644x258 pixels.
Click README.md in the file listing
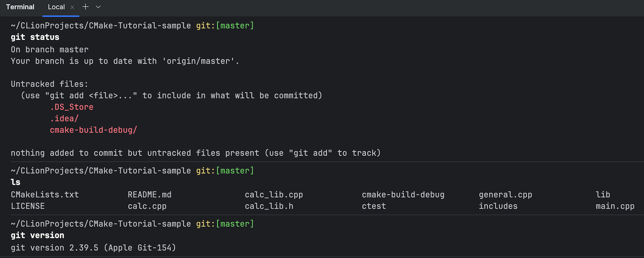pyautogui.click(x=149, y=195)
